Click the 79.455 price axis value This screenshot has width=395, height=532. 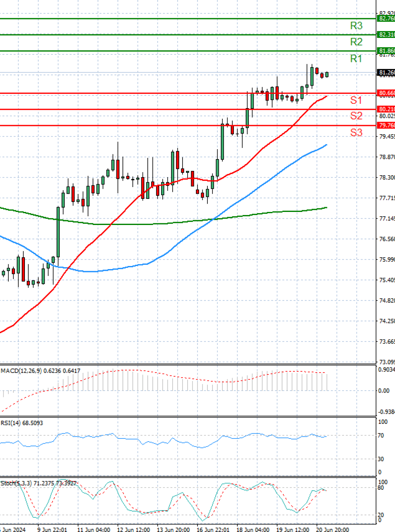click(x=387, y=137)
